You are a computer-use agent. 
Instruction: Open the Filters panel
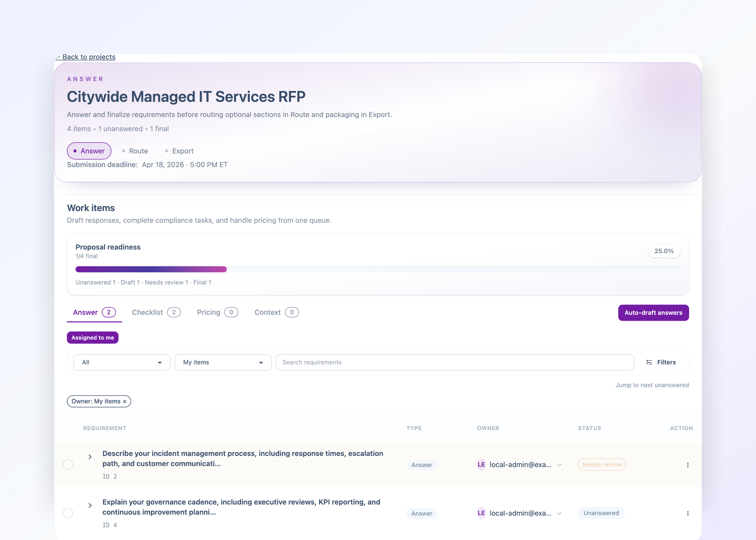click(x=661, y=362)
